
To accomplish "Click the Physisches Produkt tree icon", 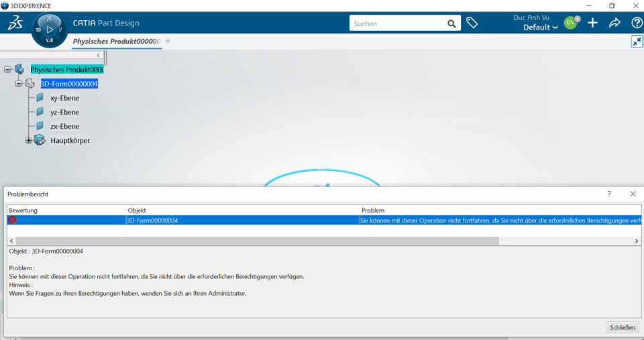I will tap(19, 69).
